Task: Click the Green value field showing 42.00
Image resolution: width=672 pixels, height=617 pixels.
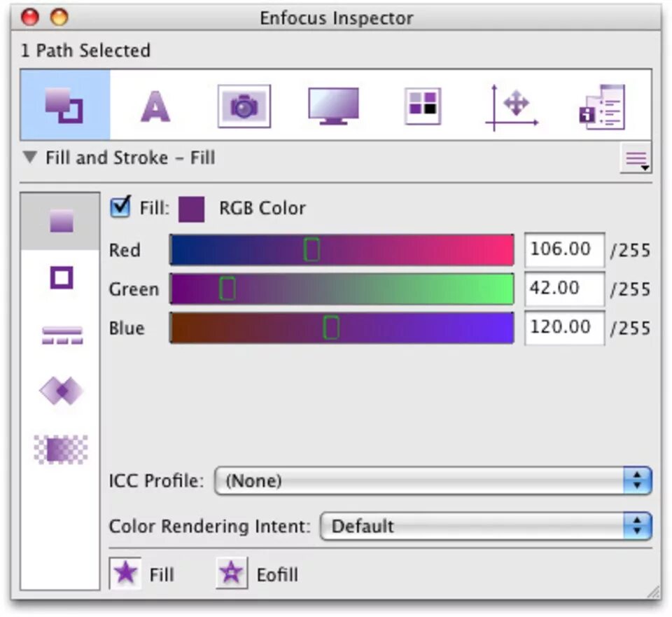Action: pyautogui.click(x=564, y=289)
